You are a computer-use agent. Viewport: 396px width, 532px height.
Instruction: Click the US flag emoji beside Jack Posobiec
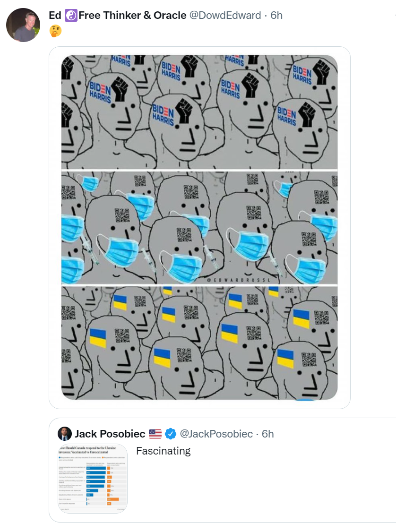155,434
